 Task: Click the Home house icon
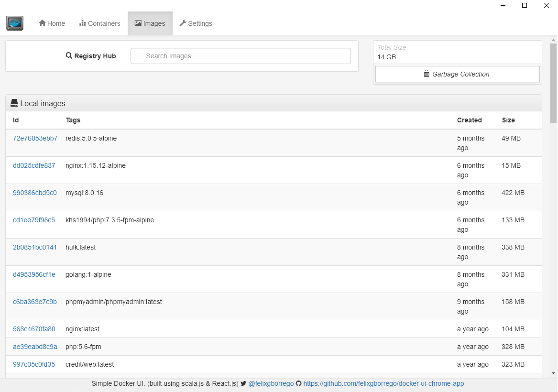[x=42, y=23]
